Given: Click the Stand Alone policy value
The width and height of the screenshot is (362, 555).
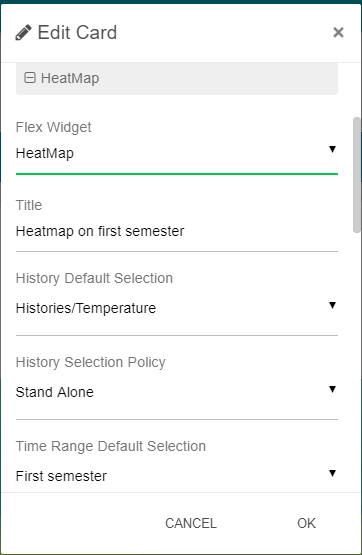Looking at the screenshot, I should (x=55, y=392).
